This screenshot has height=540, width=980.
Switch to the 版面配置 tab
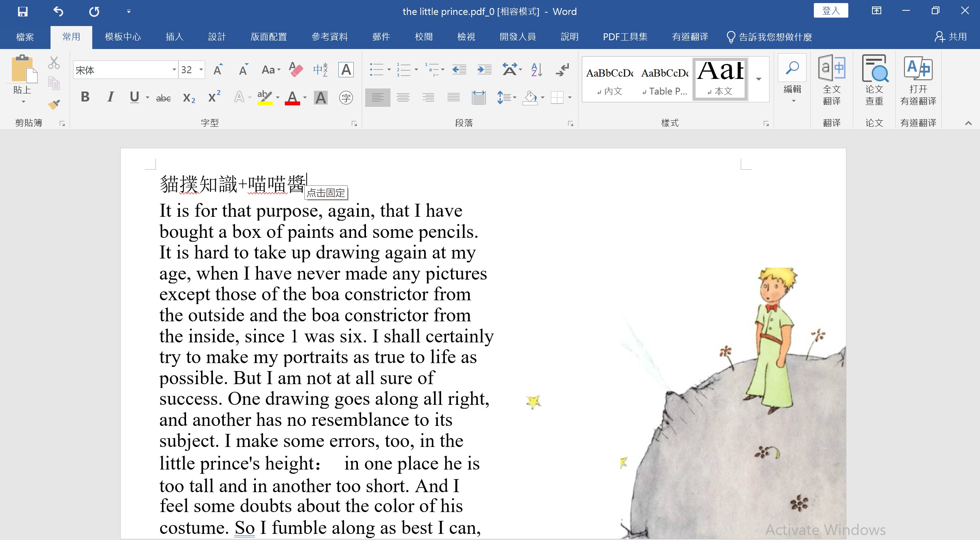pos(269,37)
